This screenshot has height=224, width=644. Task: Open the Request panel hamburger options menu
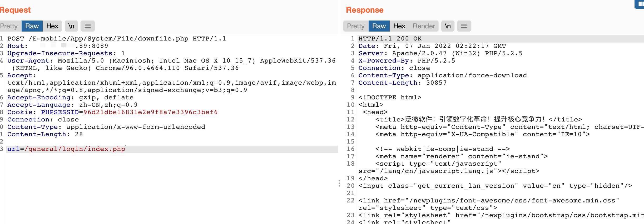click(88, 26)
